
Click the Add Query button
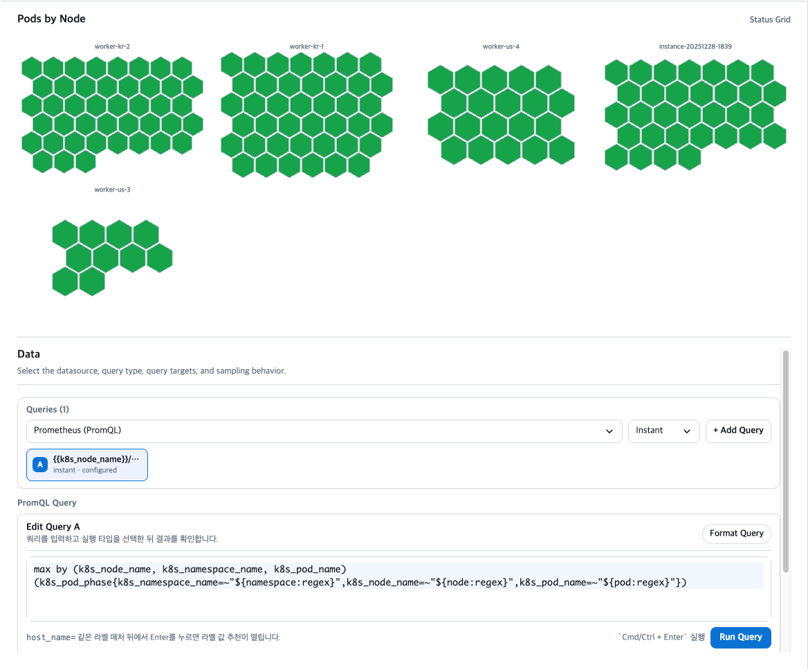click(x=738, y=431)
